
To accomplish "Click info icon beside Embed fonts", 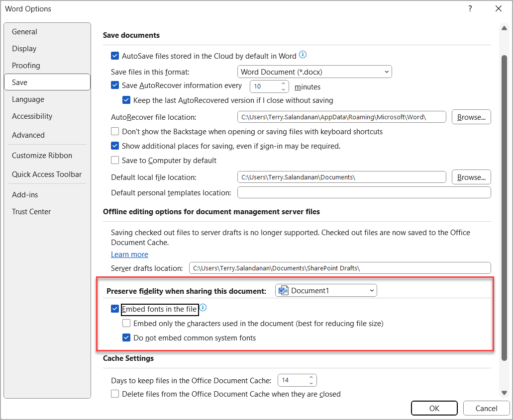I will [x=203, y=308].
